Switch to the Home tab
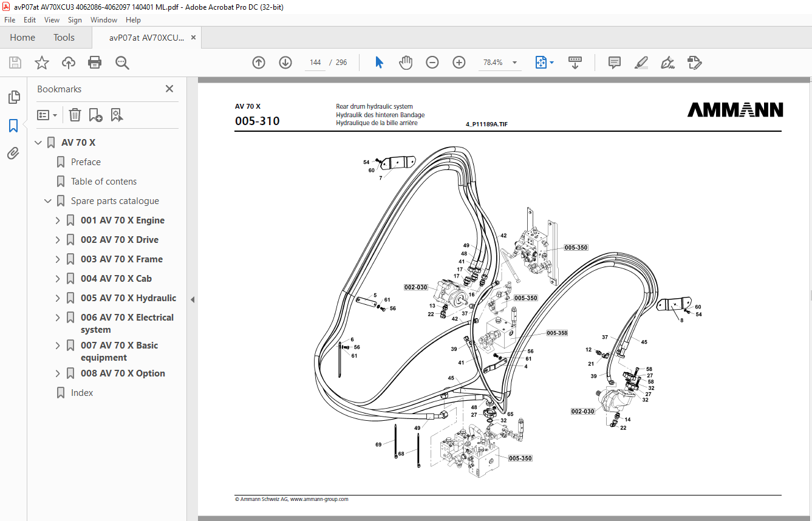This screenshot has width=812, height=521. click(x=22, y=38)
